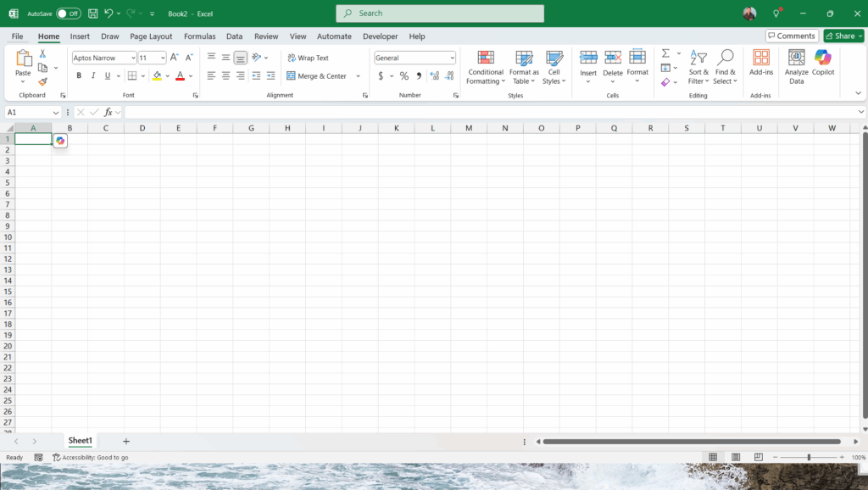Toggle the AutoSave switch on

coord(69,14)
